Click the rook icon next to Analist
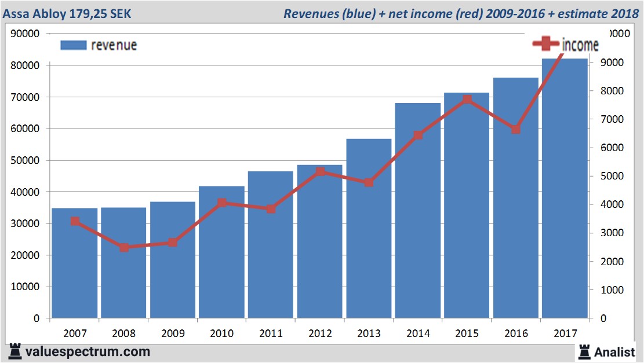Image resolution: width=644 pixels, height=363 pixels. click(584, 352)
